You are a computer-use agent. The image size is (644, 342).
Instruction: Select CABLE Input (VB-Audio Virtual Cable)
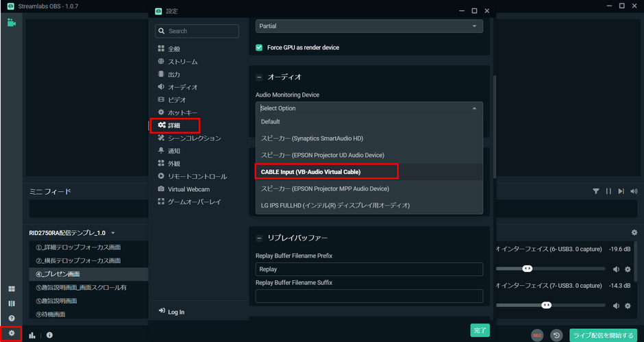click(369, 172)
